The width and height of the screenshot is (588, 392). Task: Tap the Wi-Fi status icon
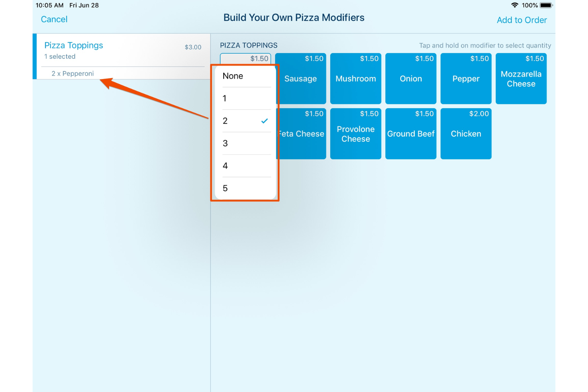(x=514, y=5)
